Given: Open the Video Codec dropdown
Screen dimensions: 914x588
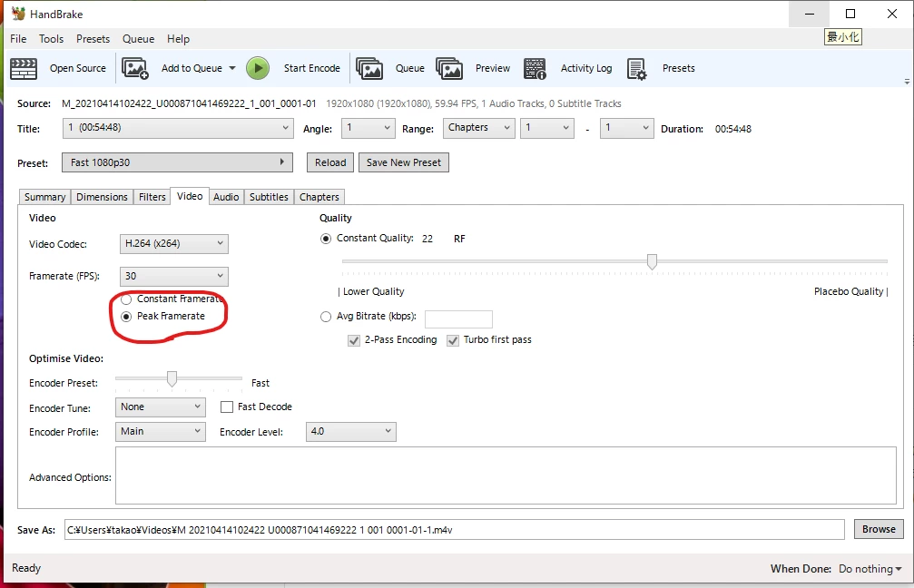Looking at the screenshot, I should [x=173, y=243].
